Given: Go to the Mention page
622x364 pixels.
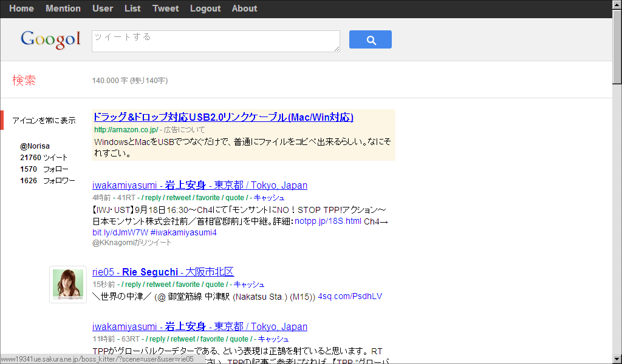Looking at the screenshot, I should [63, 8].
